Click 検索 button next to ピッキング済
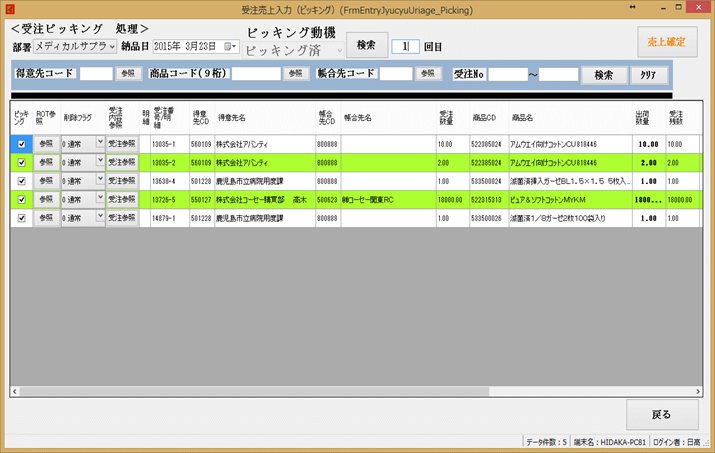 [x=366, y=46]
